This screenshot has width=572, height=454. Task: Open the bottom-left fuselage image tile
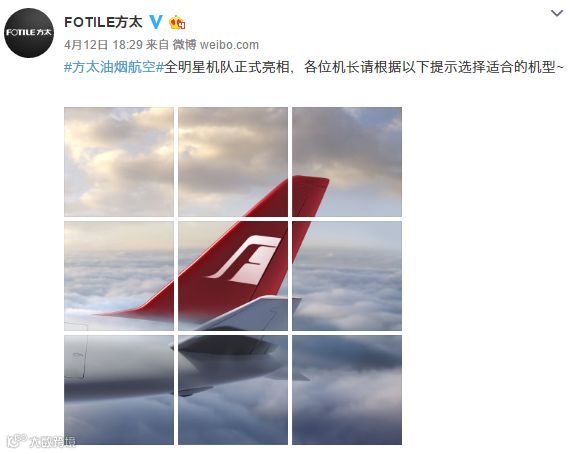tap(119, 390)
